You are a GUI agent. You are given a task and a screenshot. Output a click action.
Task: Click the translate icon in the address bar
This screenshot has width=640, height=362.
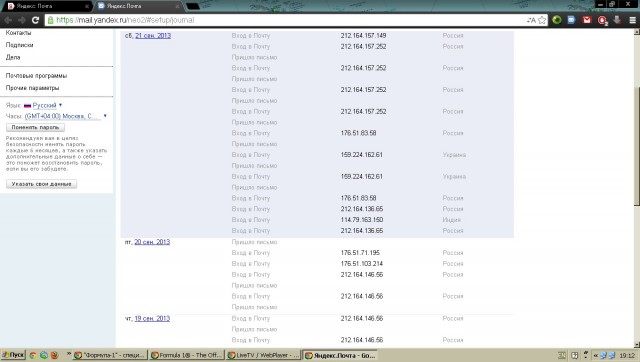pyautogui.click(x=531, y=20)
